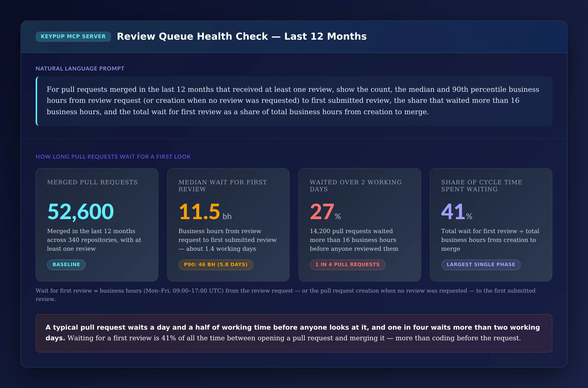Click the text mentioning 340 repositories
This screenshot has height=388, width=588.
(x=94, y=240)
